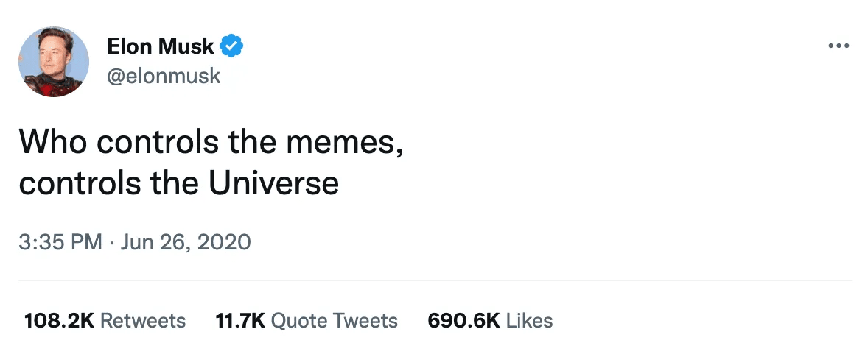This screenshot has height=354, width=868.
Task: Click the 11.7K quote count
Action: pos(239,321)
